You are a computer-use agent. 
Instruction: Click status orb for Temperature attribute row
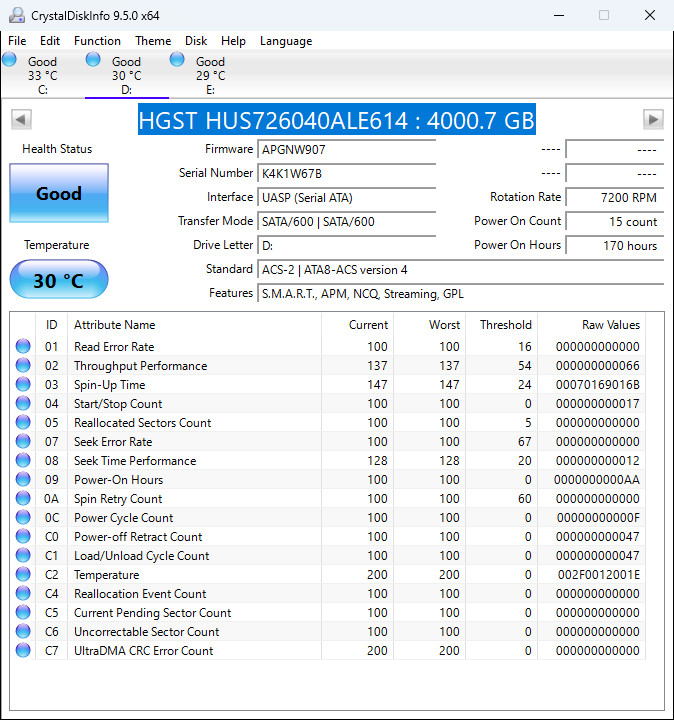click(x=23, y=574)
